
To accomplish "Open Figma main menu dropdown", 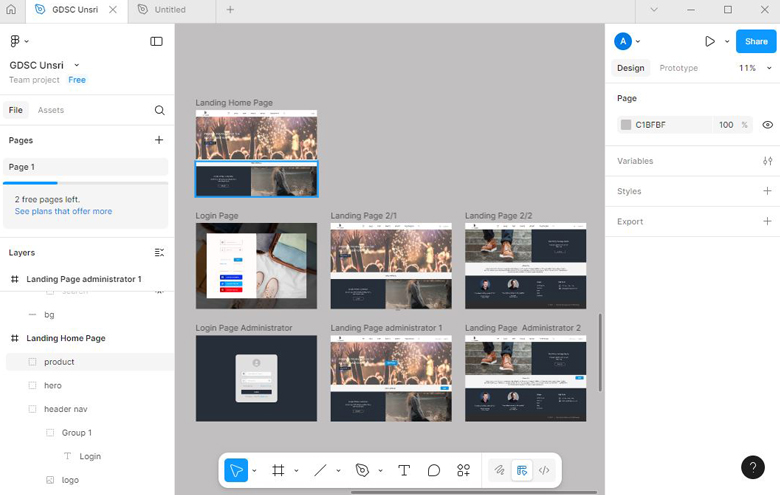I will tap(19, 41).
